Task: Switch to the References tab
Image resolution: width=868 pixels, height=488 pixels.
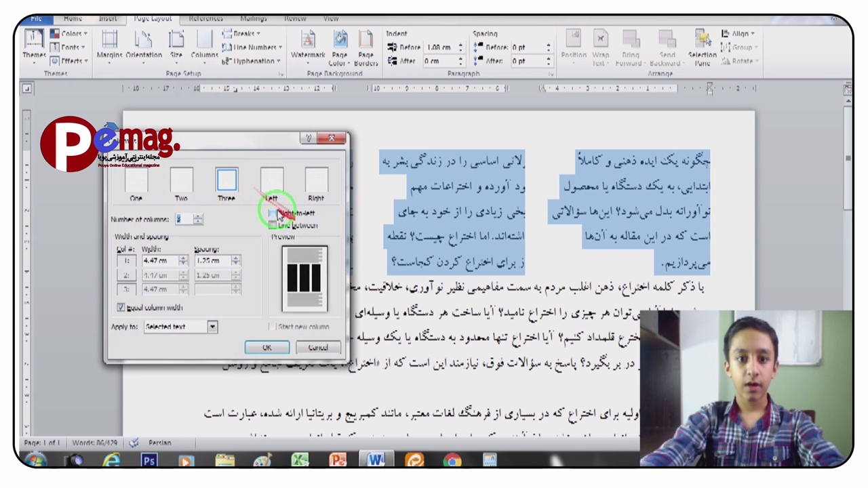Action: tap(205, 18)
